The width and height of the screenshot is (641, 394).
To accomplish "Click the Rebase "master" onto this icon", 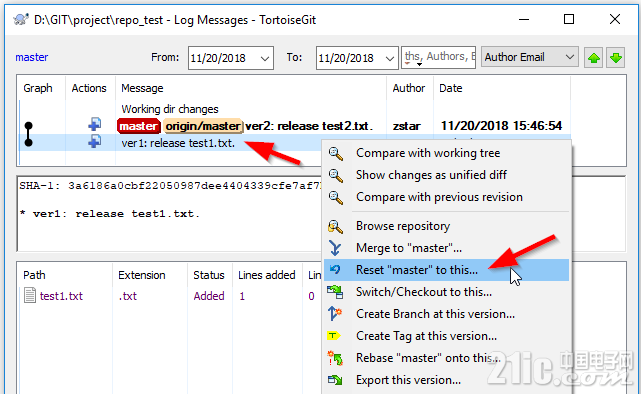I will click(x=335, y=358).
